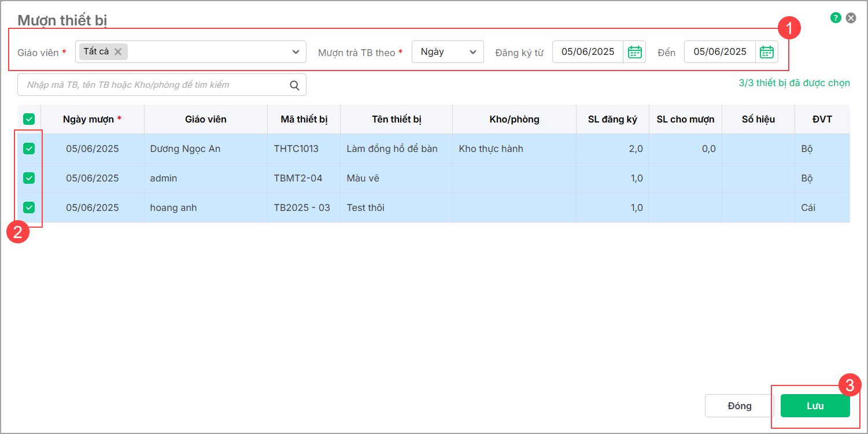
Task: Click the 'Đăng ký từ' date field
Action: 588,52
